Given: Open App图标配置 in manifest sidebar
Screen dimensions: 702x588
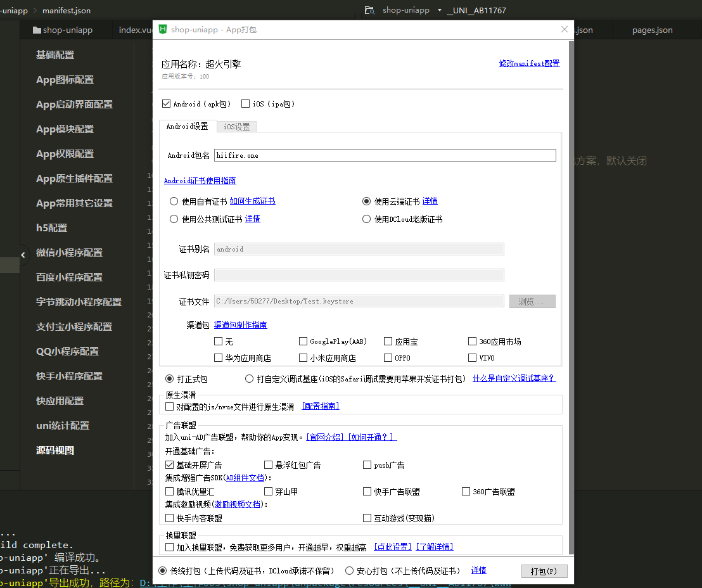Looking at the screenshot, I should 65,80.
